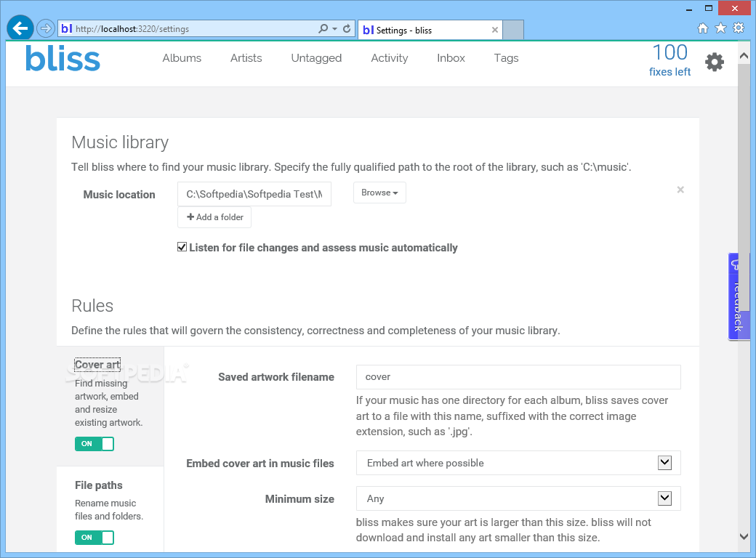The width and height of the screenshot is (756, 558).
Task: Open a new browser tab
Action: 513,30
